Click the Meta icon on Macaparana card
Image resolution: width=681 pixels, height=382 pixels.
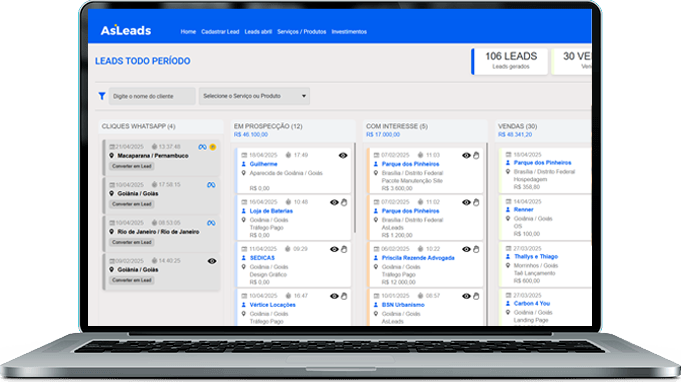202,147
